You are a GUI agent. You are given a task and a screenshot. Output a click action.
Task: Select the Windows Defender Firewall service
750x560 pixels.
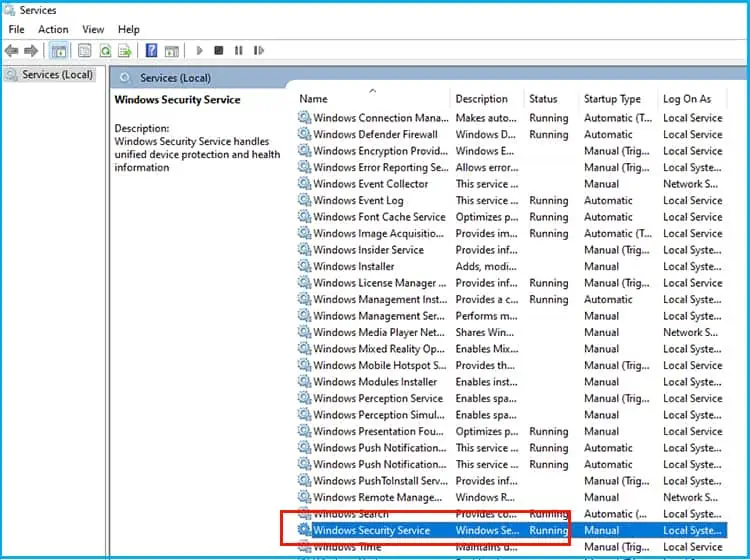512,134
